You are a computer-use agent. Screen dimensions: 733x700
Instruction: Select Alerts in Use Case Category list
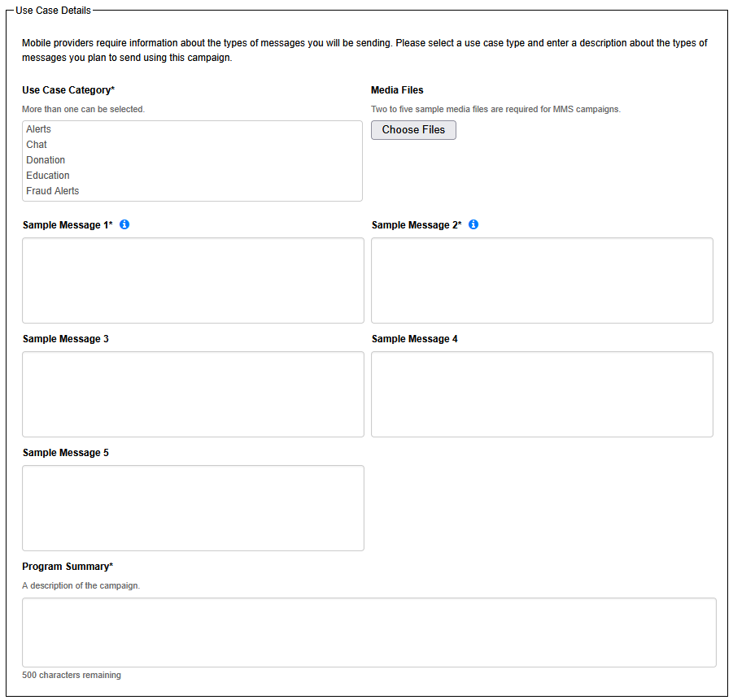coord(38,129)
